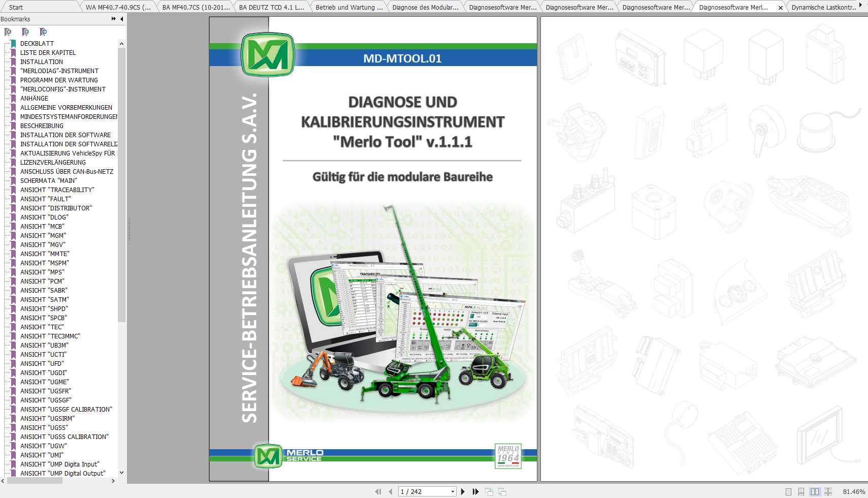Switch to single page layout
Screen dimensions: 868x498
click(788, 491)
